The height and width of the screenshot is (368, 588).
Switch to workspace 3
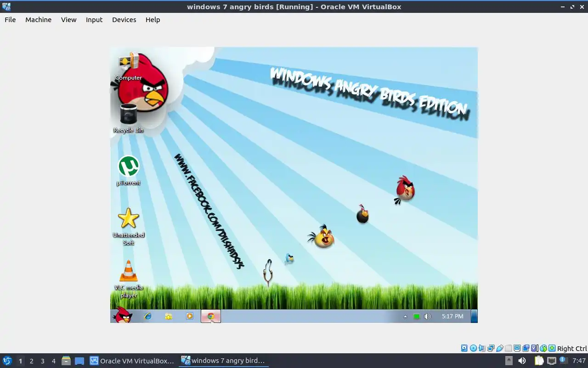click(x=42, y=361)
